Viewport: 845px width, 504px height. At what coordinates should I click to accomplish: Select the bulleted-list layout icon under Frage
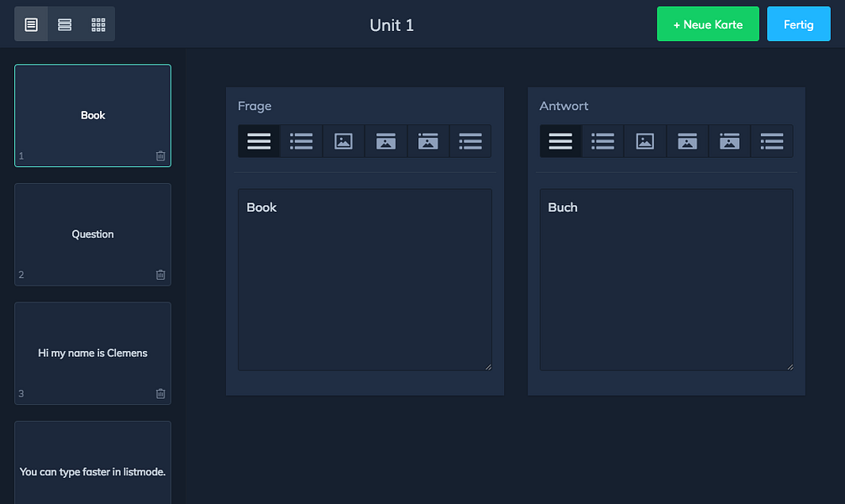pos(301,141)
